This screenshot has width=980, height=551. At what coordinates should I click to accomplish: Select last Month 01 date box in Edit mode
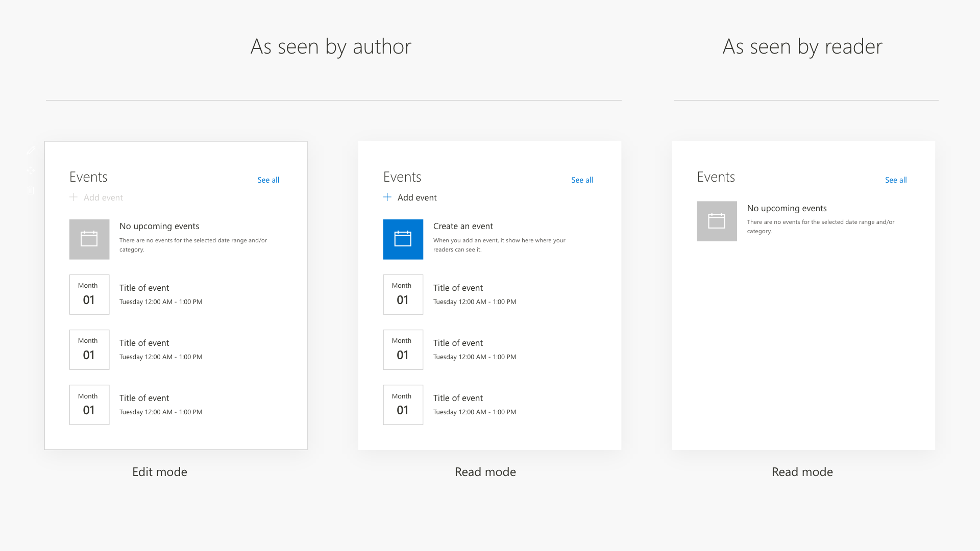click(89, 405)
